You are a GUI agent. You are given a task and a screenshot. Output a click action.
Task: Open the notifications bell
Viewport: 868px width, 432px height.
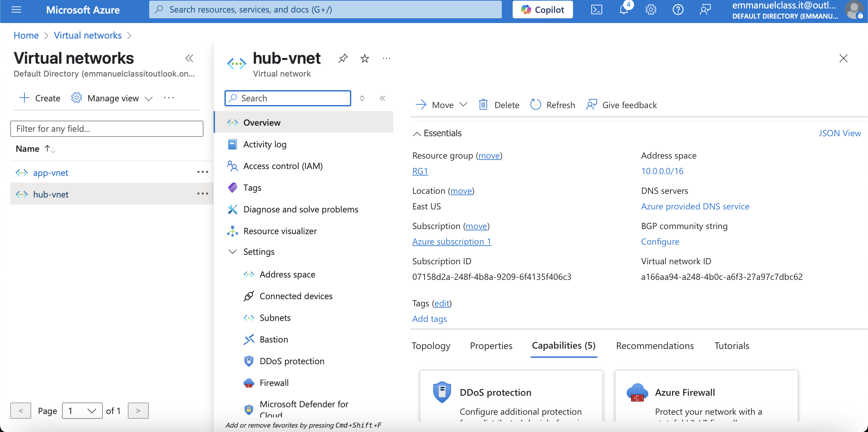coord(624,10)
